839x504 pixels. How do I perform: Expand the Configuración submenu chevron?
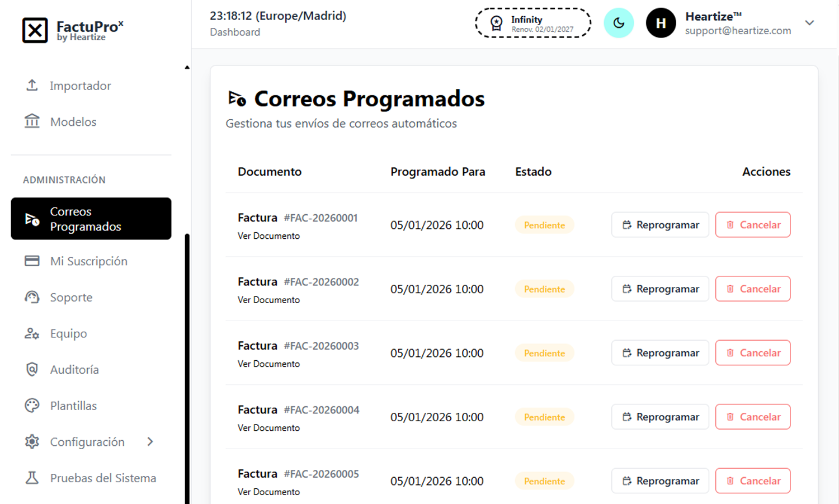[150, 441]
